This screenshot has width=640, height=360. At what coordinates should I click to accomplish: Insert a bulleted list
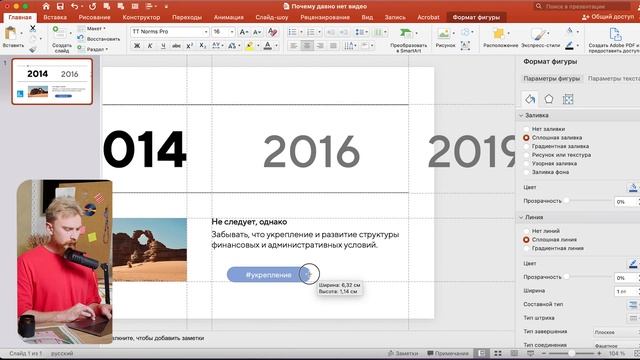[x=292, y=32]
